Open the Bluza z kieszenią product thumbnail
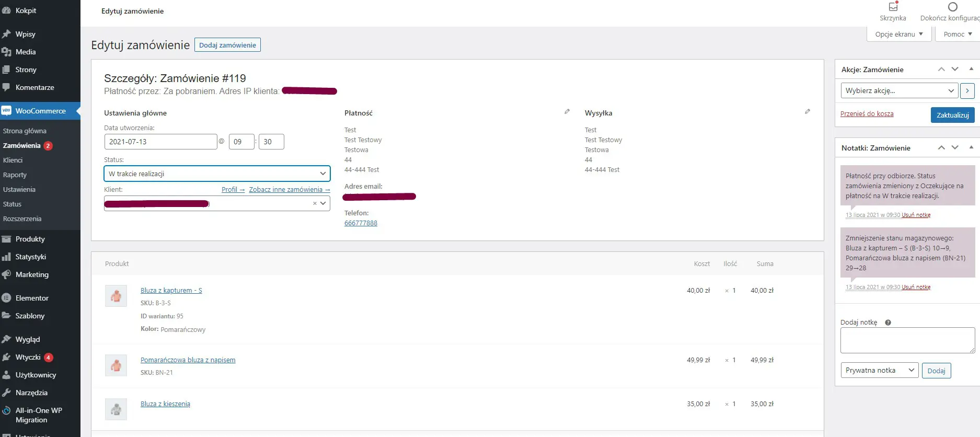The width and height of the screenshot is (980, 437). tap(116, 409)
